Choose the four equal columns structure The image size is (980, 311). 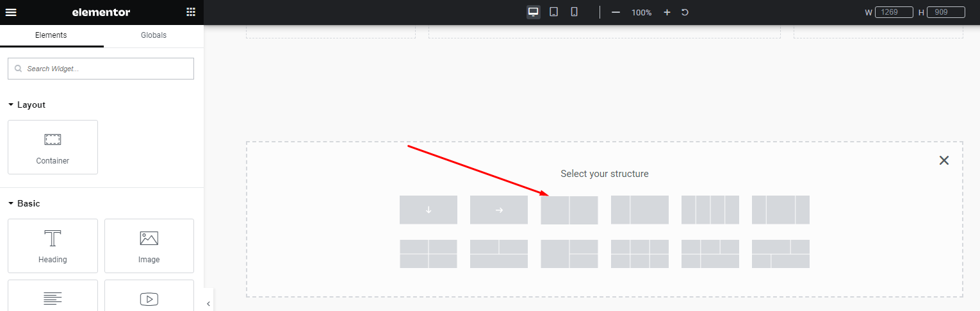[710, 210]
